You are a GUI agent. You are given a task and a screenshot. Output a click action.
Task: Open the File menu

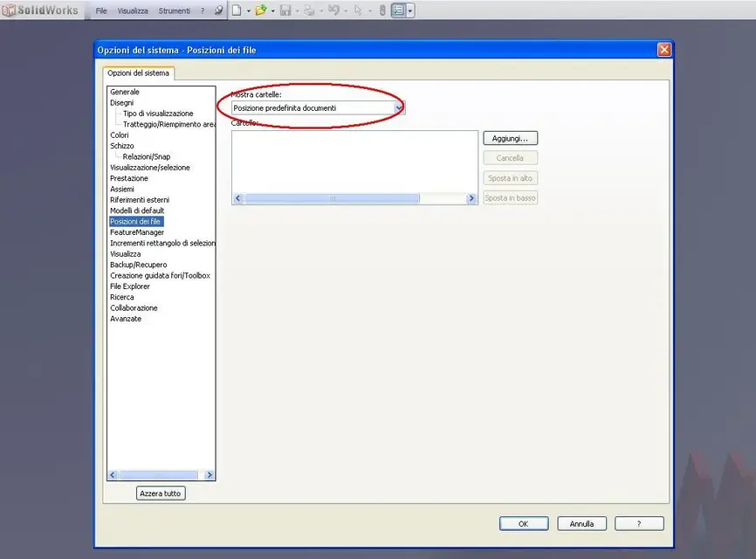101,10
